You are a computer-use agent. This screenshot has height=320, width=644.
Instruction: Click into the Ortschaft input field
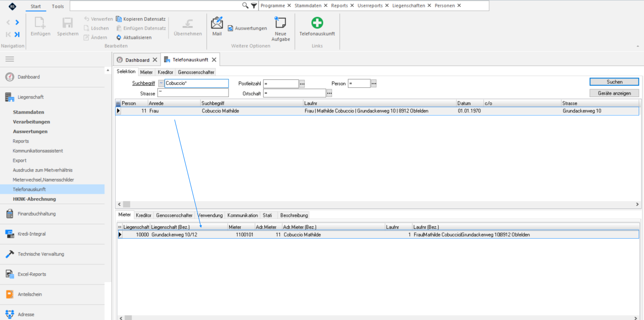pyautogui.click(x=295, y=93)
